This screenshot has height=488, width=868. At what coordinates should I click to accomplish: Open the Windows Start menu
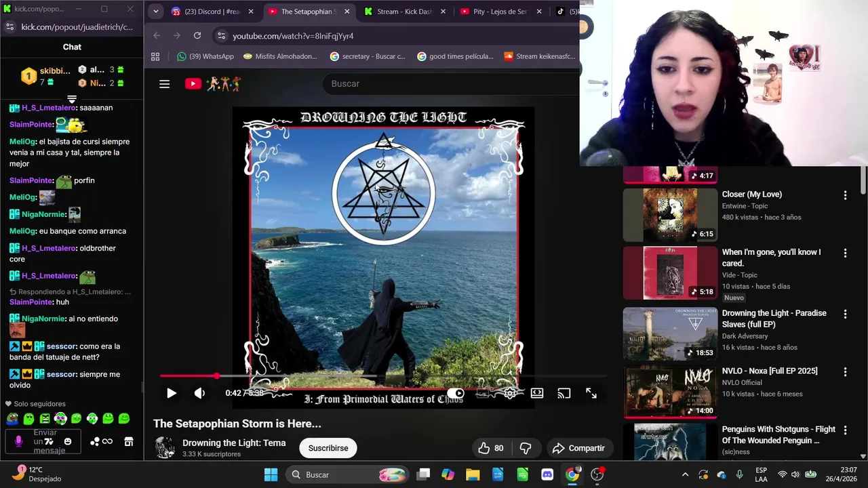pyautogui.click(x=271, y=474)
